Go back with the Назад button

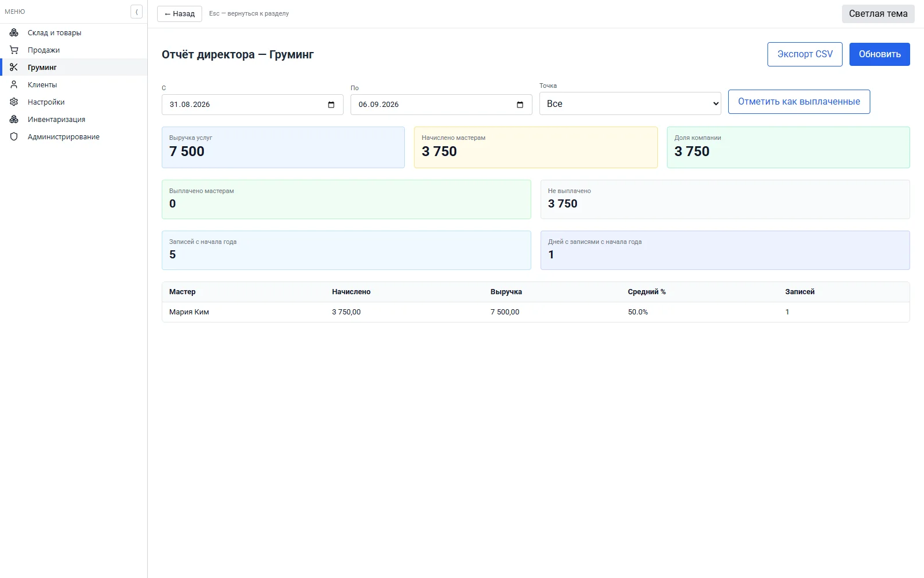(x=180, y=14)
